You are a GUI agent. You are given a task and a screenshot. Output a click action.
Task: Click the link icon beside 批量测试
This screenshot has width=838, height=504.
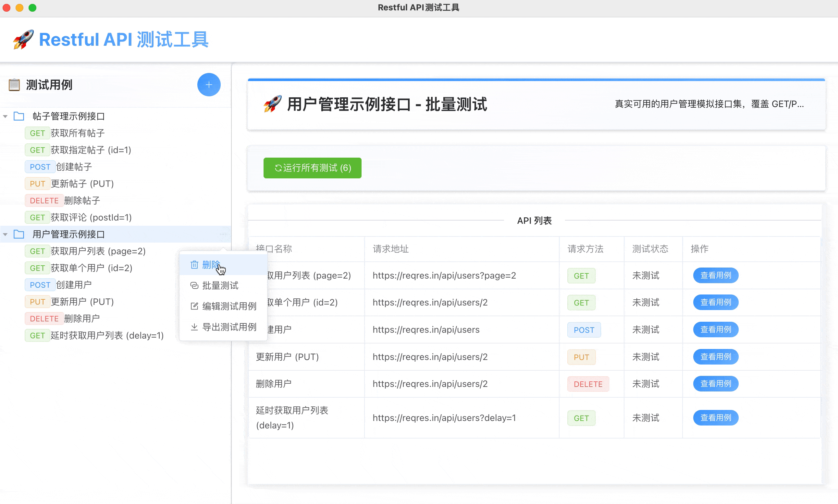coord(194,286)
